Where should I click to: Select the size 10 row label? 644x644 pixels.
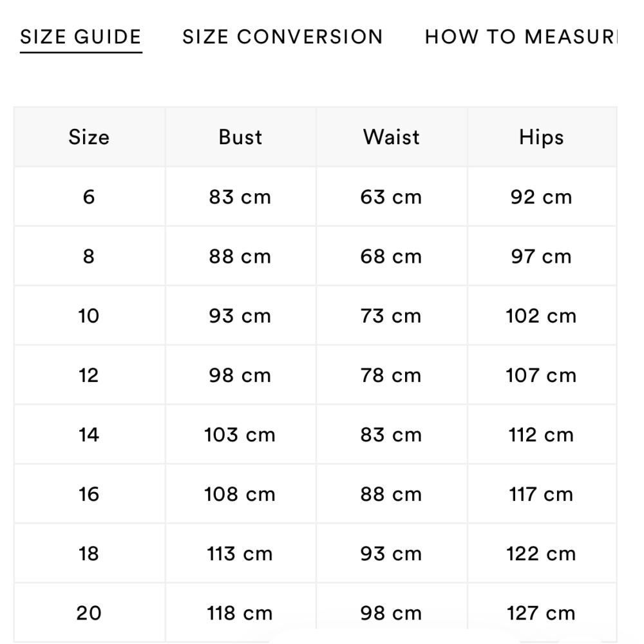pyautogui.click(x=89, y=316)
